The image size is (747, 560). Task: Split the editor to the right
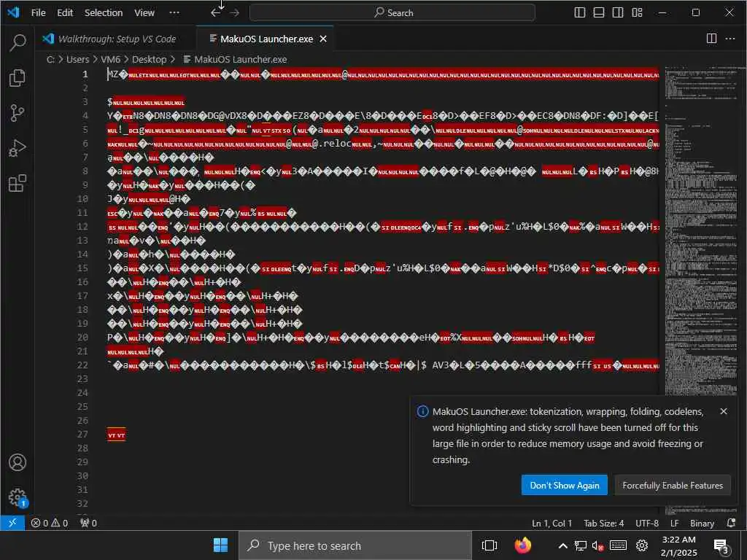coord(711,39)
